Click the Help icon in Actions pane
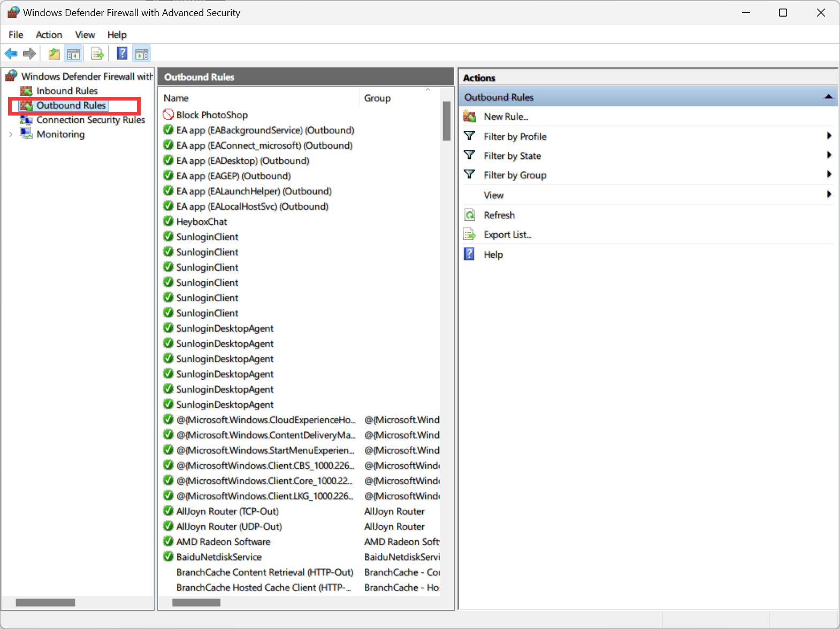The height and width of the screenshot is (629, 840). pos(469,254)
